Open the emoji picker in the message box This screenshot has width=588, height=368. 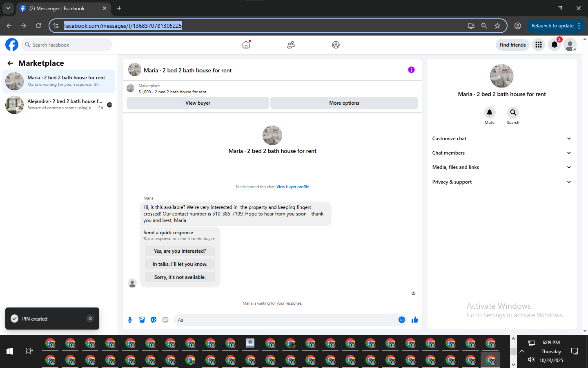[x=402, y=320]
